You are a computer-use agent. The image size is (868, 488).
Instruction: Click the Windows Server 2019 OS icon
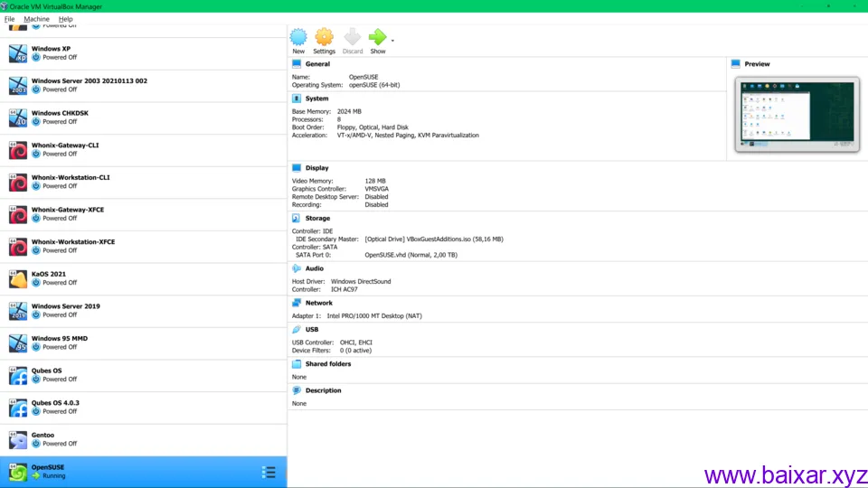click(18, 310)
